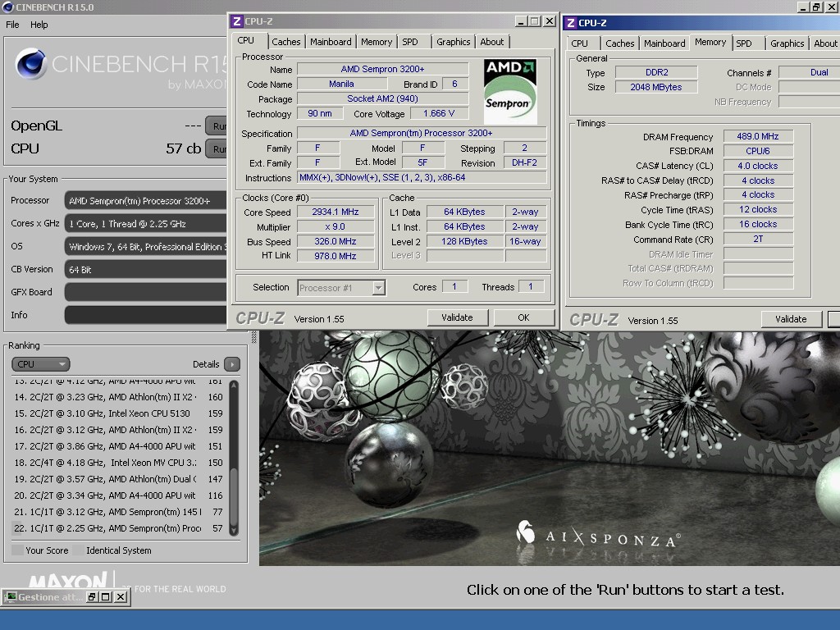
Task: Close the Gestione att... minimized window
Action: [x=121, y=597]
